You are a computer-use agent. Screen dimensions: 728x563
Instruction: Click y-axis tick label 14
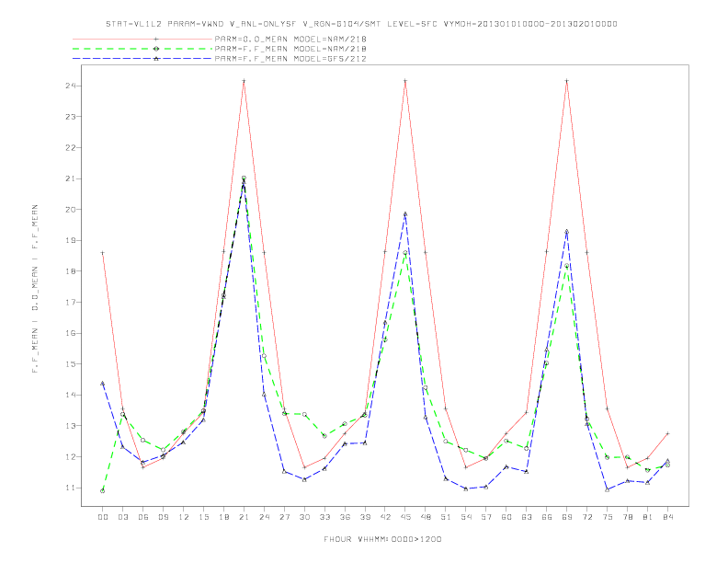tap(71, 395)
